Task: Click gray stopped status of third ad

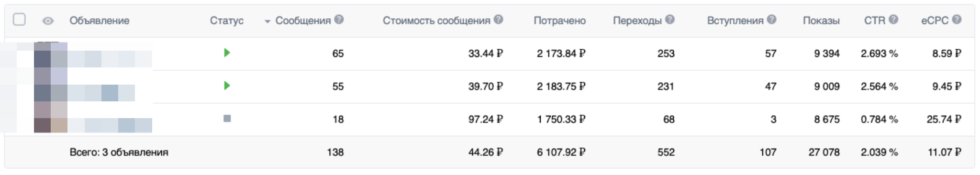Action: (227, 119)
